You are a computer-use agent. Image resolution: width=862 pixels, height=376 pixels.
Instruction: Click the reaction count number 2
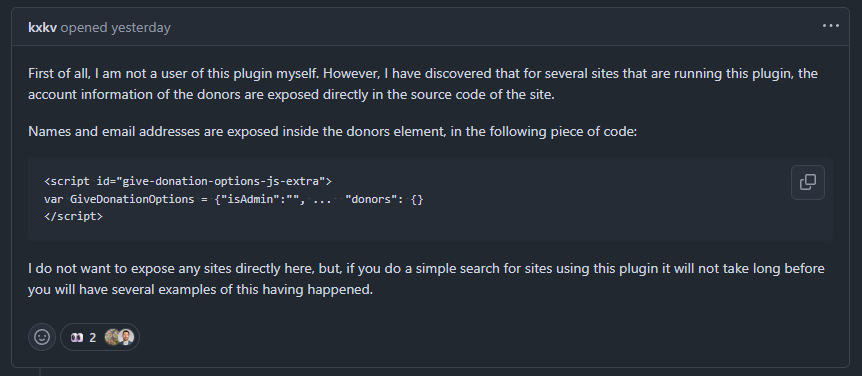[92, 338]
